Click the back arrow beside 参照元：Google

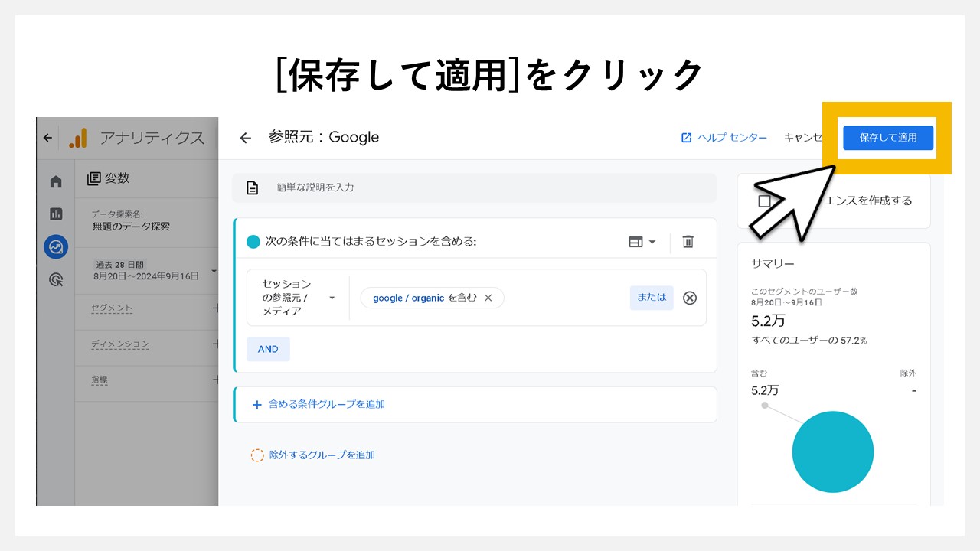pyautogui.click(x=244, y=137)
